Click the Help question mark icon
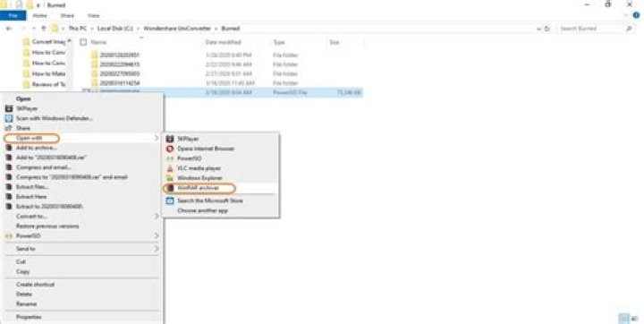This screenshot has width=644, height=324. tap(636, 15)
